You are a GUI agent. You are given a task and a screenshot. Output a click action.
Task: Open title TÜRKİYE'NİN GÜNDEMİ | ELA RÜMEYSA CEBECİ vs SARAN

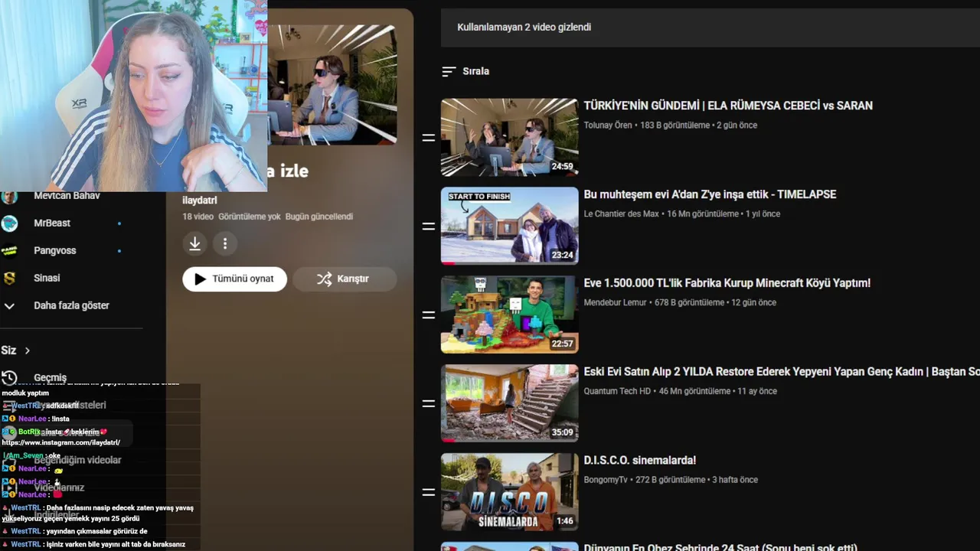pos(728,106)
